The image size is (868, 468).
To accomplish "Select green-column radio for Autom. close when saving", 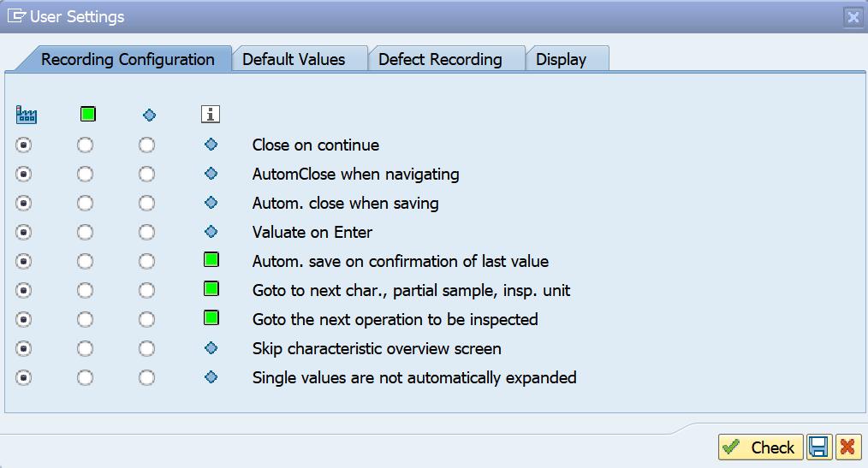I will [86, 203].
